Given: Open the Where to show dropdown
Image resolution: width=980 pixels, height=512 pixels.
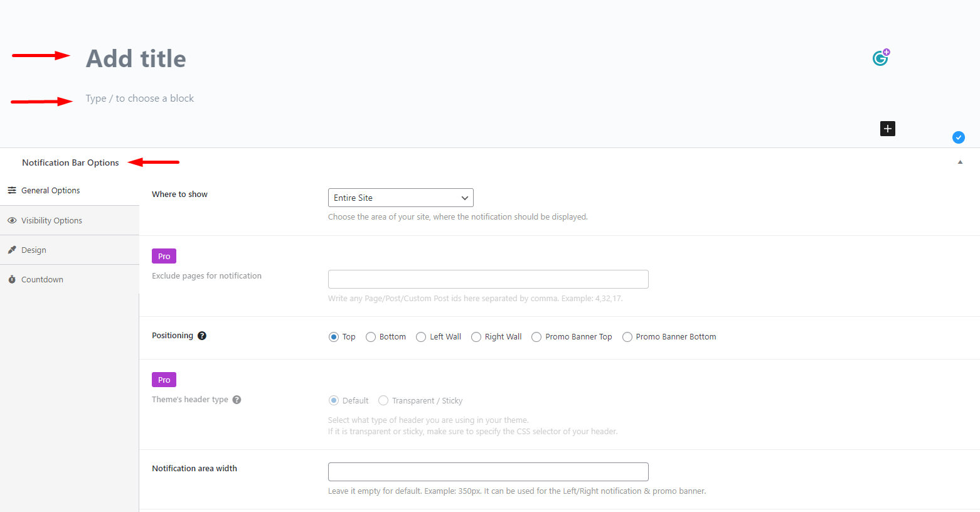Looking at the screenshot, I should click(x=400, y=198).
